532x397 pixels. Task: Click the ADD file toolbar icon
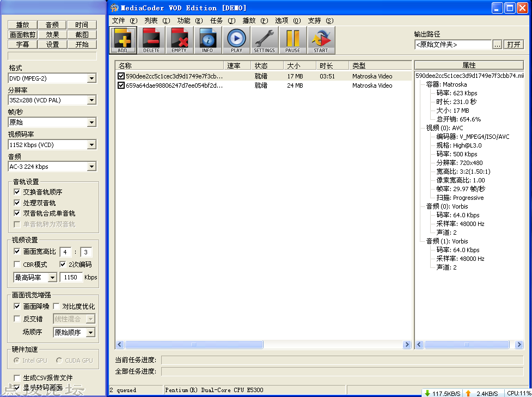tap(123, 40)
